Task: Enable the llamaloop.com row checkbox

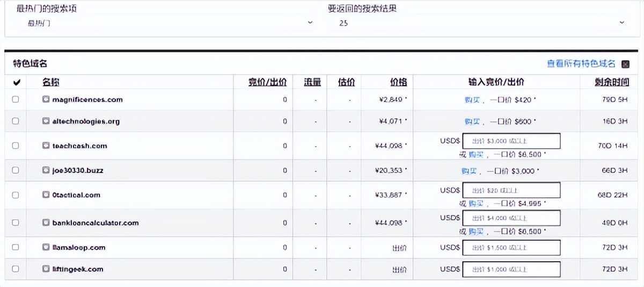Action: (x=16, y=247)
